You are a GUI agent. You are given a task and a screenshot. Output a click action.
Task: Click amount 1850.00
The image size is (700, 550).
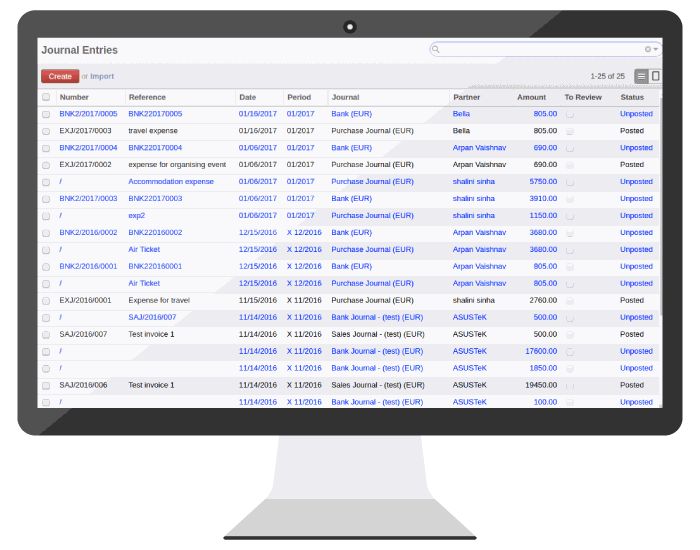coord(543,368)
